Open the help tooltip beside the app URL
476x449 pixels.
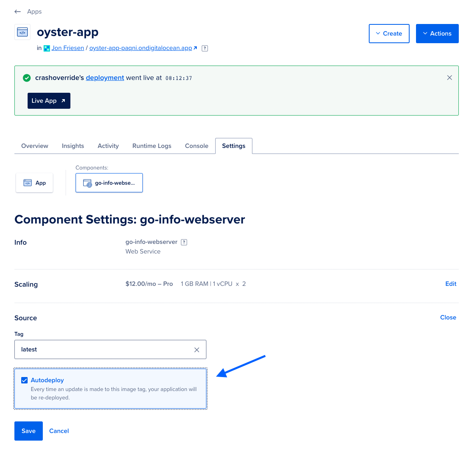[204, 48]
